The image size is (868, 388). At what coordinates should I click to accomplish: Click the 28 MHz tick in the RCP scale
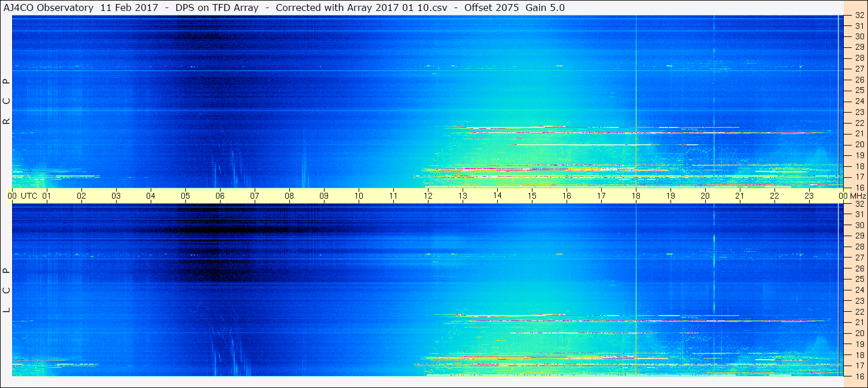point(859,58)
